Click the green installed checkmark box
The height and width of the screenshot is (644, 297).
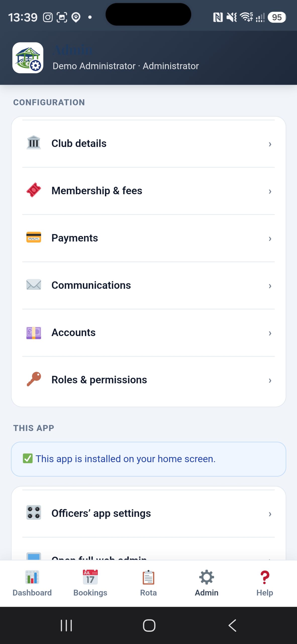[28, 458]
